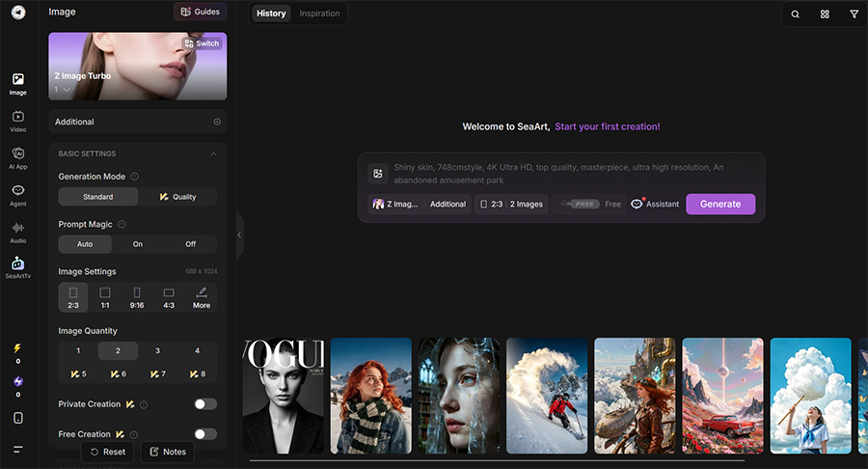
Task: Click the Reset button
Action: pyautogui.click(x=108, y=452)
